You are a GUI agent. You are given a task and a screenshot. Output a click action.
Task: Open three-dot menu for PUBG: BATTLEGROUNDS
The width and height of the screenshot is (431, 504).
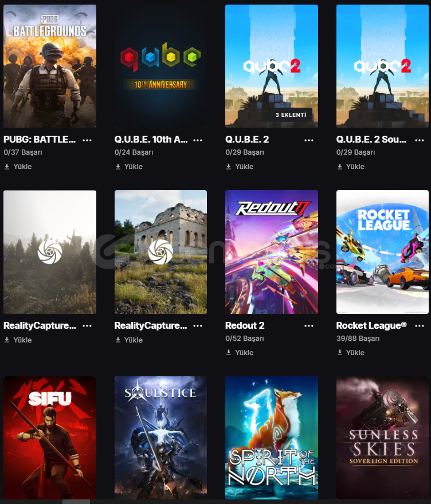tap(87, 140)
